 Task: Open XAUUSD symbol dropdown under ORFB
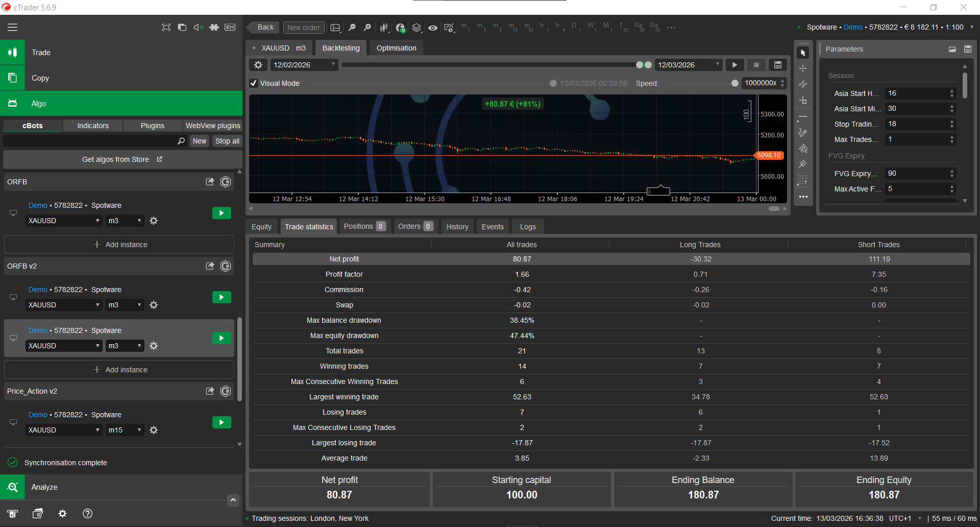64,221
